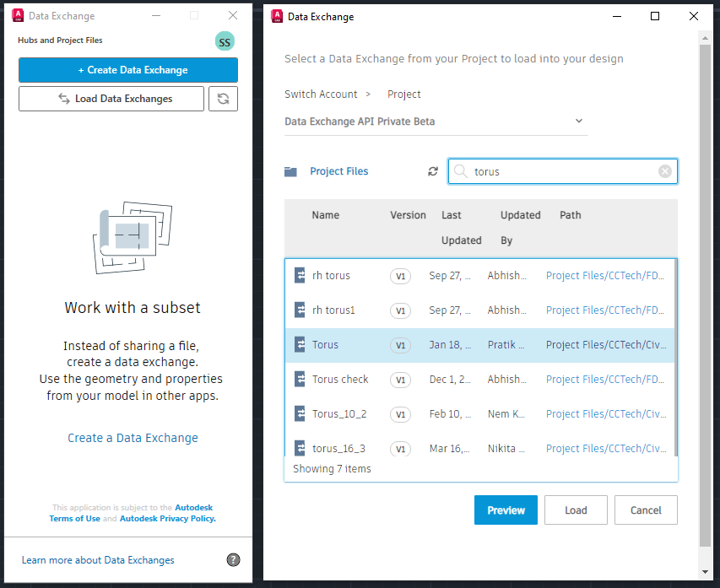Click the refresh icon next to the search box
720x588 pixels.
(x=432, y=171)
